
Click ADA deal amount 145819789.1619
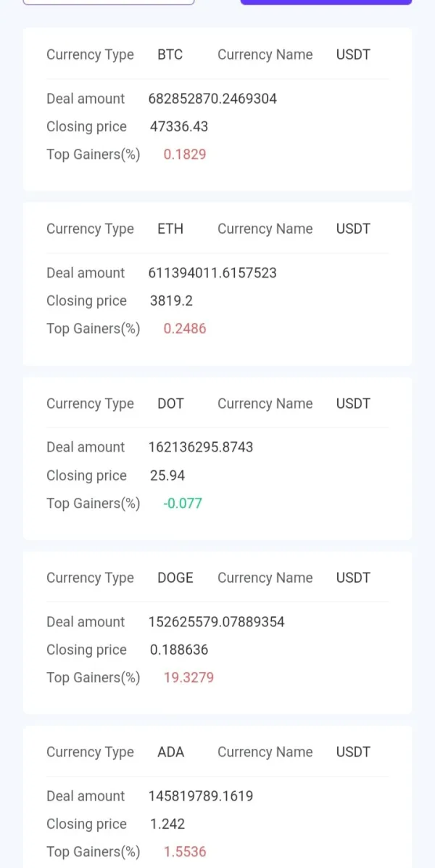(201, 796)
